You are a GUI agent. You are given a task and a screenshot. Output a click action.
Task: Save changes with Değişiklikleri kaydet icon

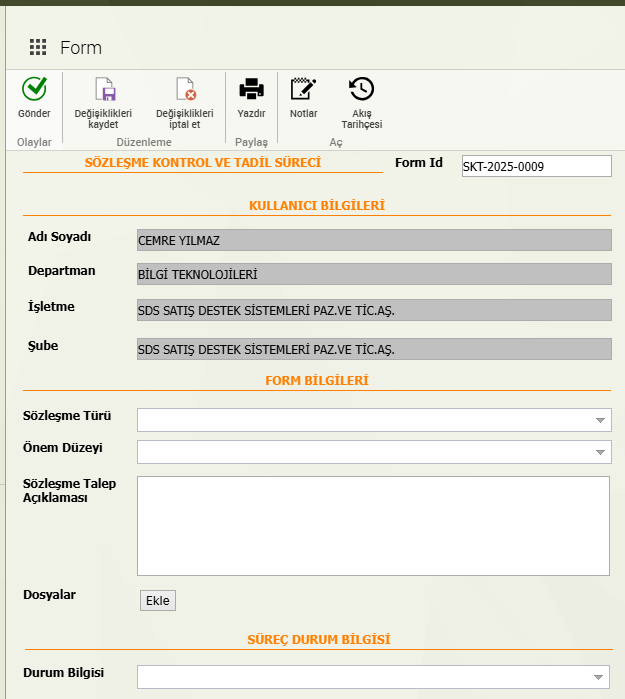pos(104,90)
